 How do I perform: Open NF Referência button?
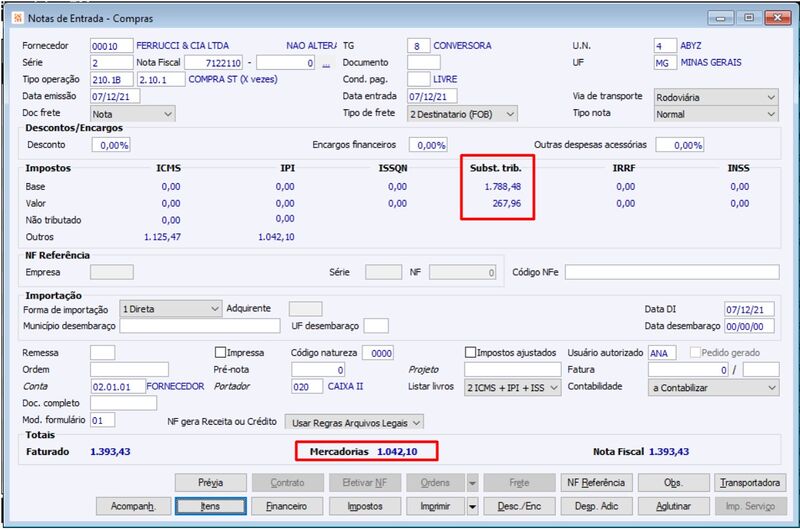click(x=596, y=483)
